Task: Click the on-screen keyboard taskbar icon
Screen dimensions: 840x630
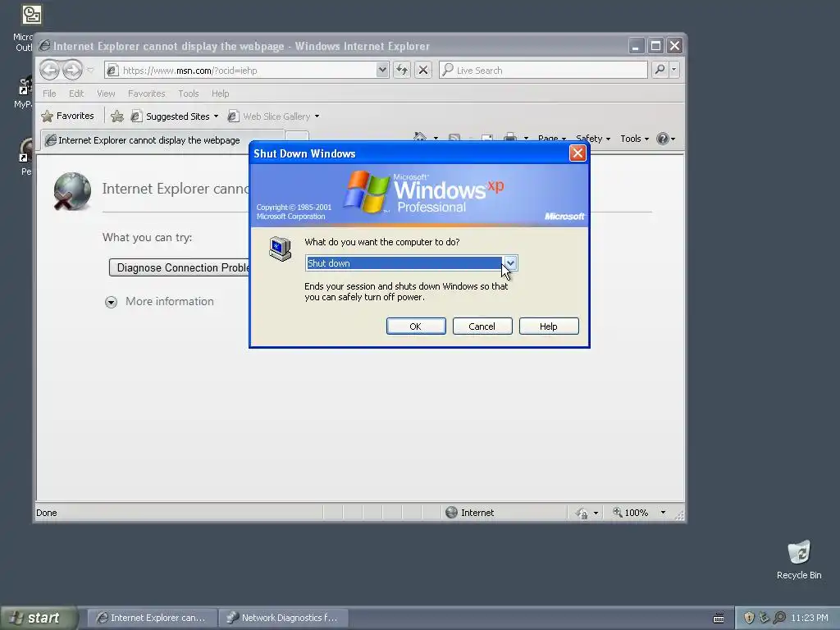Action: click(x=719, y=619)
